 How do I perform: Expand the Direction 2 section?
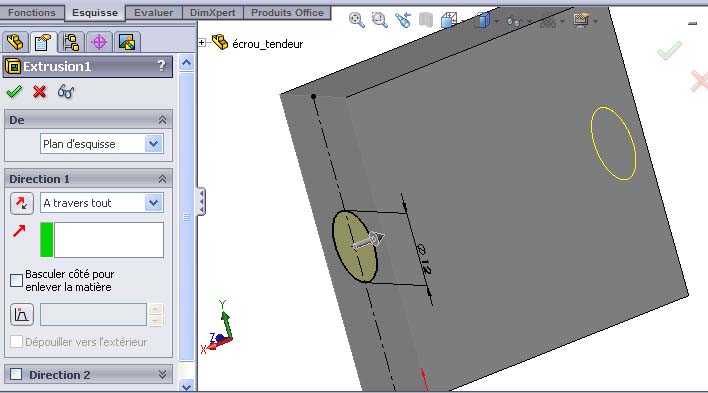click(163, 374)
